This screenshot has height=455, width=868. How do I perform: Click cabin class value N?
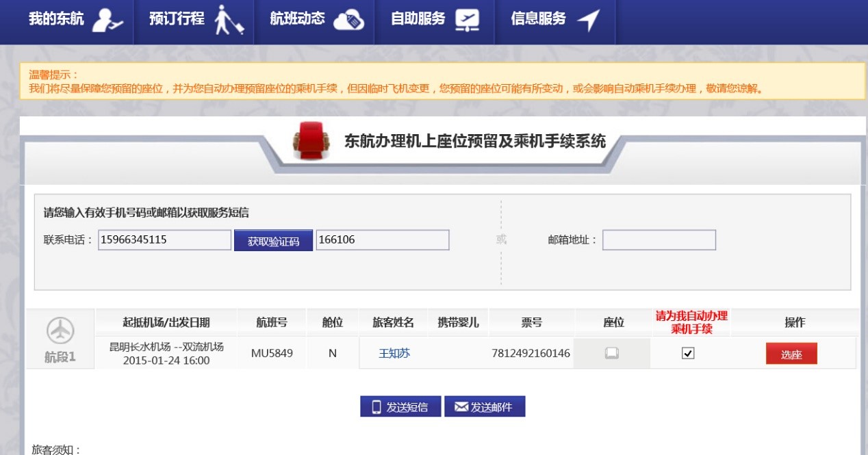[x=333, y=353]
